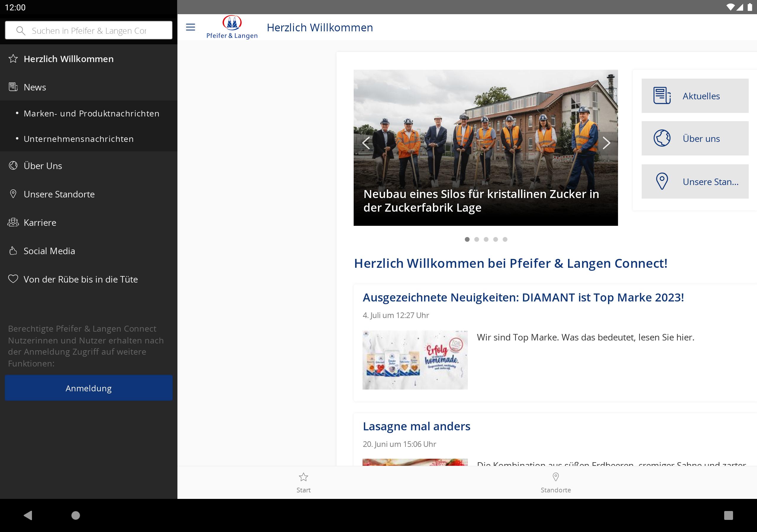Viewport: 757px width, 532px height.
Task: Click the Pfeifer & Langen logo
Action: pyautogui.click(x=232, y=27)
